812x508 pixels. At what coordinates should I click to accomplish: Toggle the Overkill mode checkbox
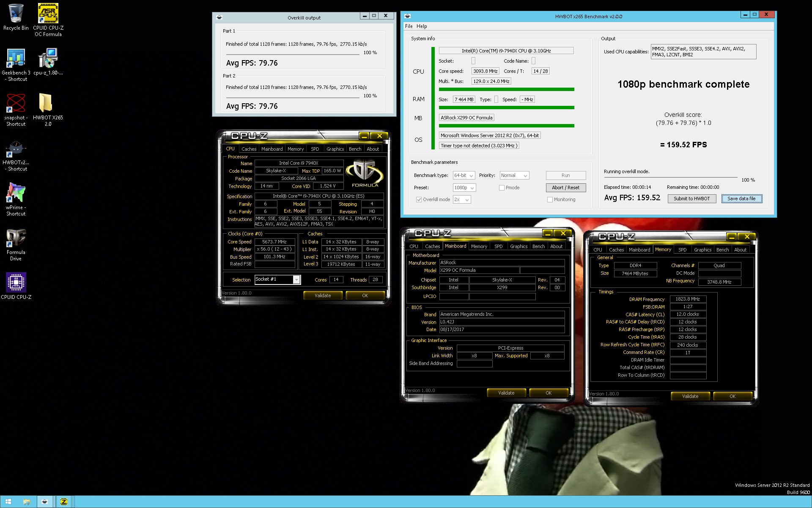[x=419, y=199]
